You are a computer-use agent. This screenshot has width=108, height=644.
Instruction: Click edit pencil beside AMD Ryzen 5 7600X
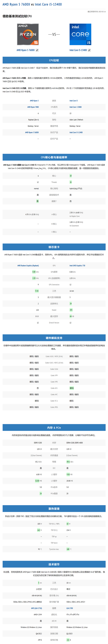[x=37, y=50]
